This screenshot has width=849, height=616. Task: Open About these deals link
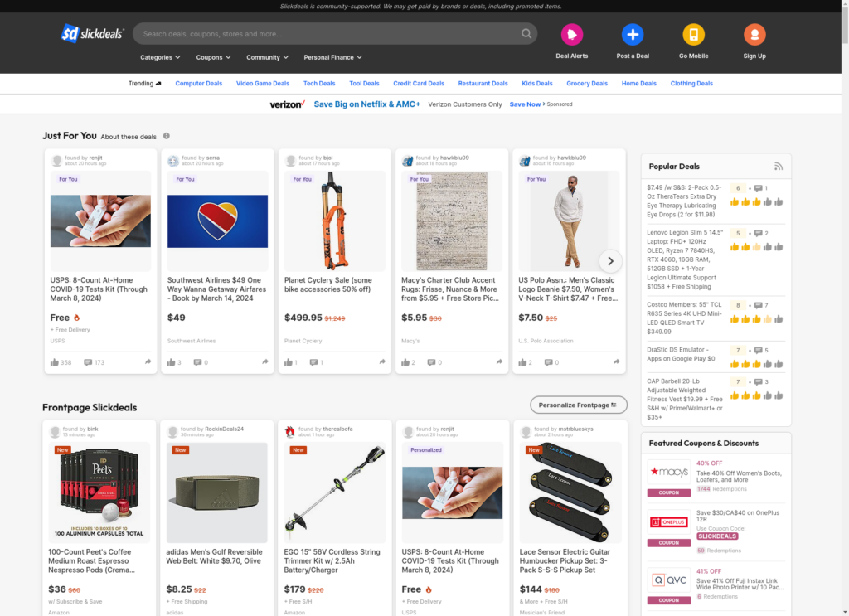click(129, 137)
